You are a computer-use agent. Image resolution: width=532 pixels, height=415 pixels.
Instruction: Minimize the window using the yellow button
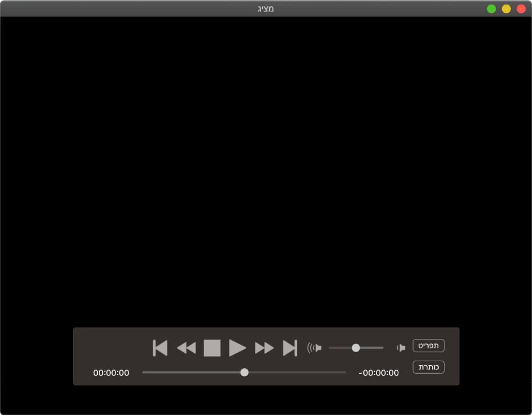click(506, 9)
